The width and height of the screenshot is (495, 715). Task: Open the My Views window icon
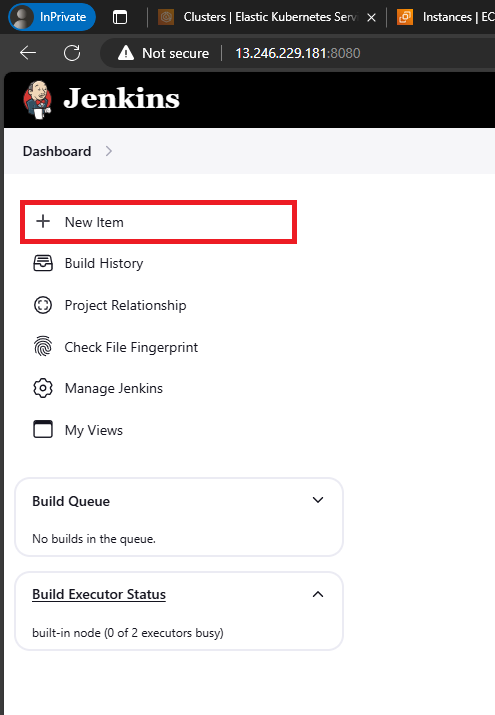(43, 430)
